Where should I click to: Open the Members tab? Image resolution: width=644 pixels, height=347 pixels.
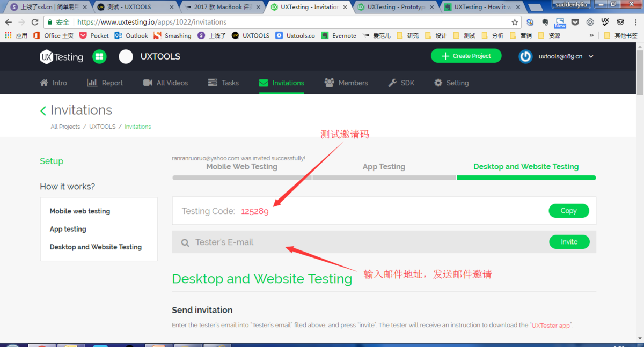(x=346, y=83)
